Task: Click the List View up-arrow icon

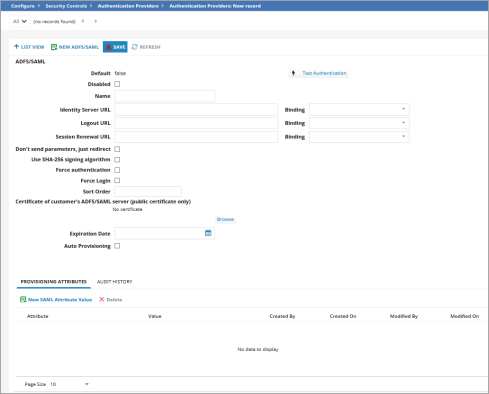Action: (x=16, y=47)
